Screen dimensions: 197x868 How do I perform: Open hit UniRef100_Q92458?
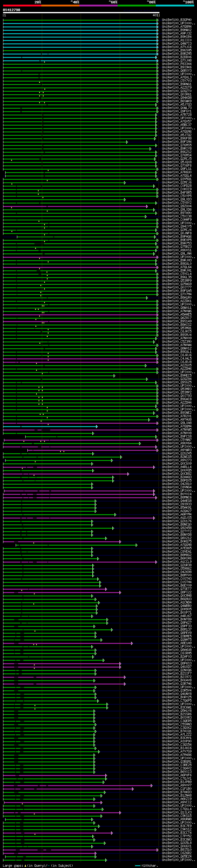click(x=177, y=528)
